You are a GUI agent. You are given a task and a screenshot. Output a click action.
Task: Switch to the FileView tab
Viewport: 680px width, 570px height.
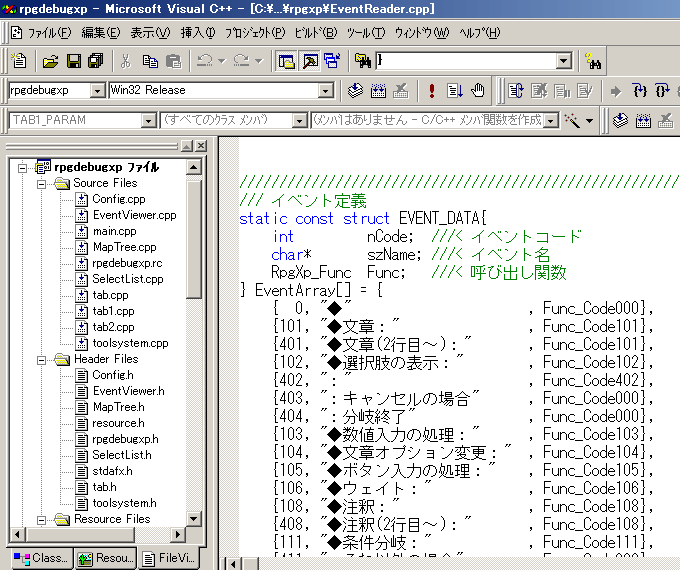(x=169, y=558)
